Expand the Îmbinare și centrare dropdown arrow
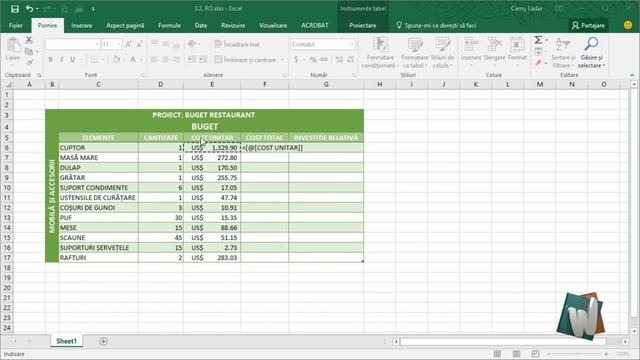 coord(282,60)
